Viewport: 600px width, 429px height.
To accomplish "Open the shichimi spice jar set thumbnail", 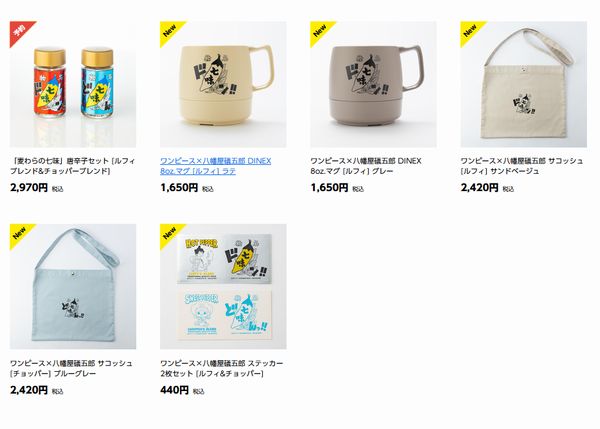I will point(73,84).
